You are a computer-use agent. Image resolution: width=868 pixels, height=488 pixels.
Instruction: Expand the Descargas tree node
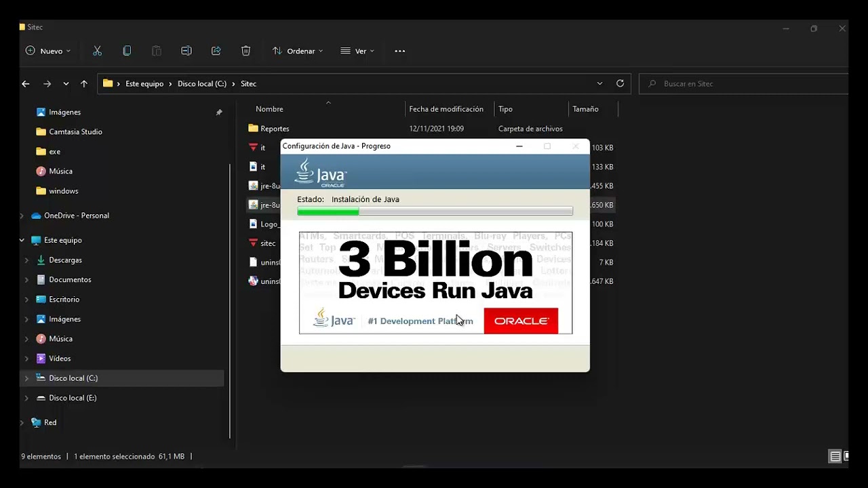point(27,260)
